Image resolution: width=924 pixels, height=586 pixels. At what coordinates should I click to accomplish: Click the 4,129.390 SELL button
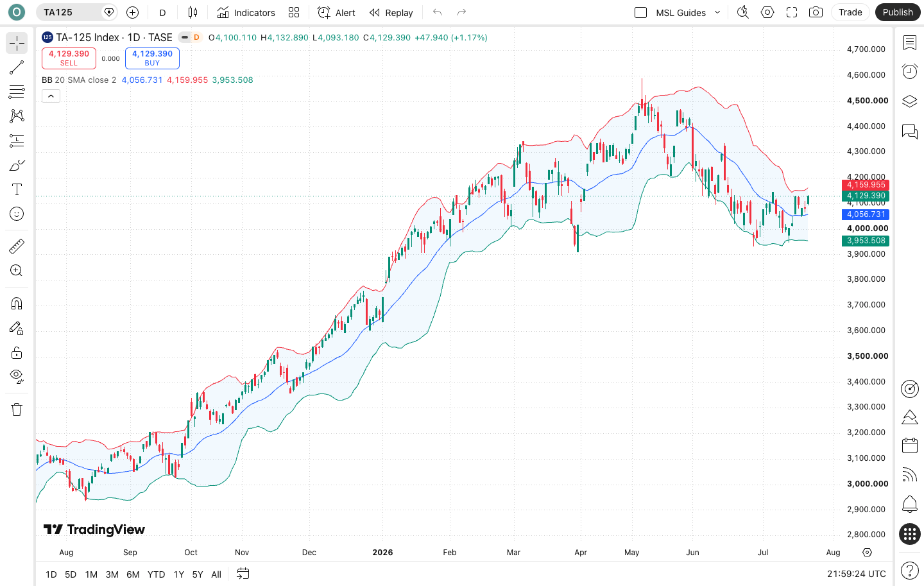(69, 58)
